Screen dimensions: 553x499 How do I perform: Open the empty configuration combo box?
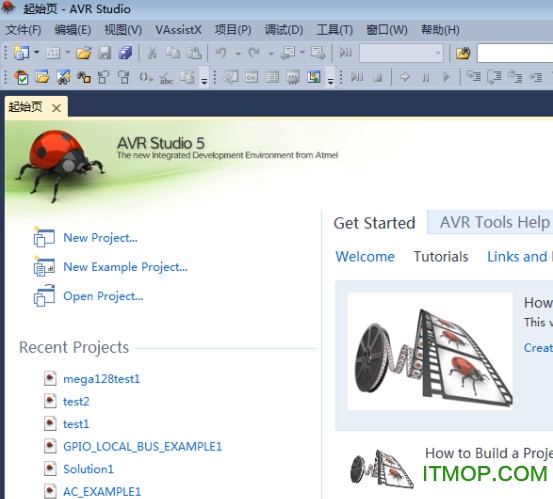tap(401, 53)
